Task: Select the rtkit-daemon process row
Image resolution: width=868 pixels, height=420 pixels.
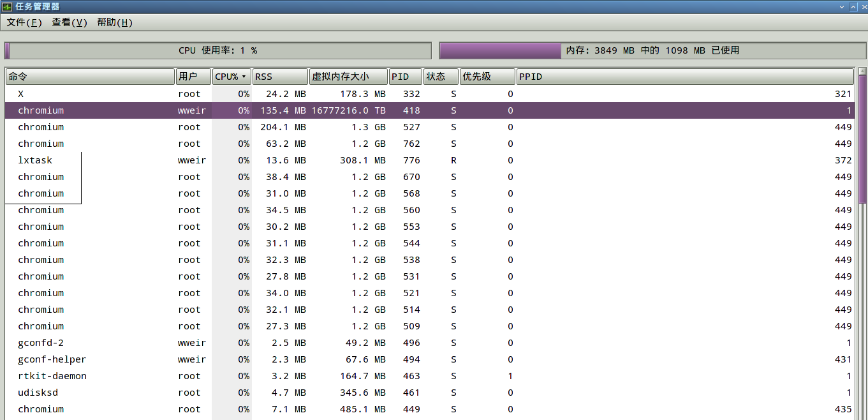Action: pyautogui.click(x=429, y=376)
